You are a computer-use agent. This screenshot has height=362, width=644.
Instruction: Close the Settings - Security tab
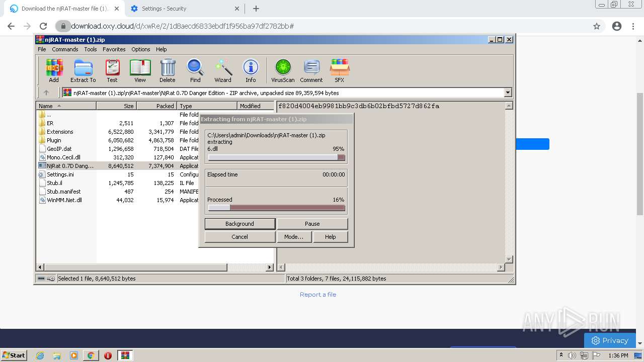pyautogui.click(x=237, y=9)
